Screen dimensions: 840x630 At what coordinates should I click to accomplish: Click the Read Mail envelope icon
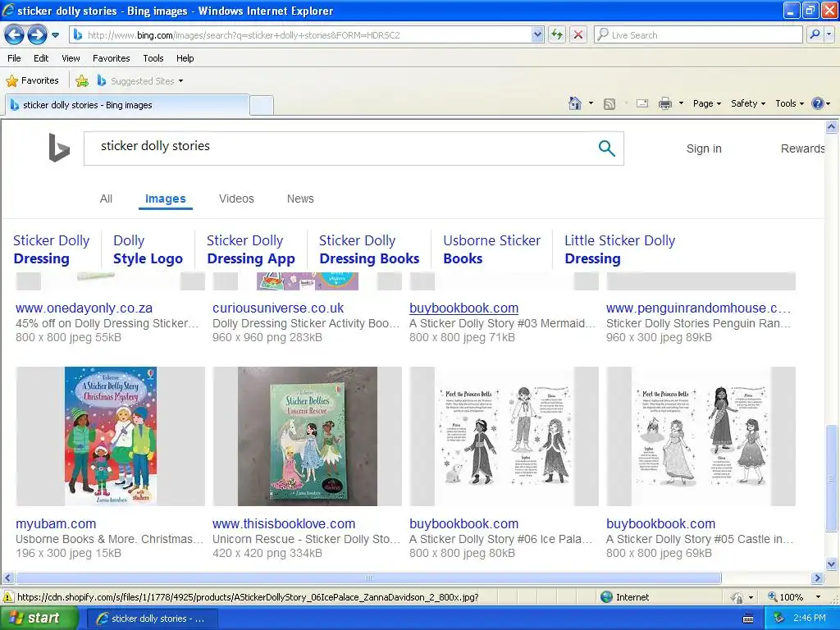click(x=642, y=103)
